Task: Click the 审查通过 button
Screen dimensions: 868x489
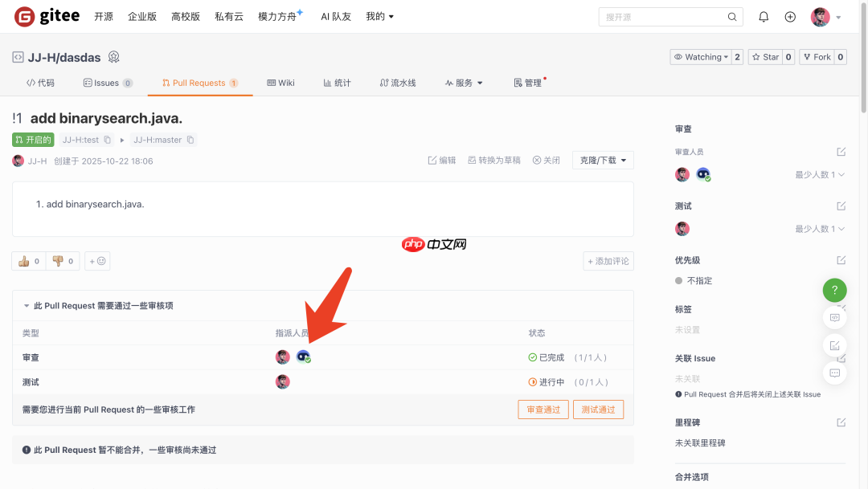Action: [x=542, y=410]
